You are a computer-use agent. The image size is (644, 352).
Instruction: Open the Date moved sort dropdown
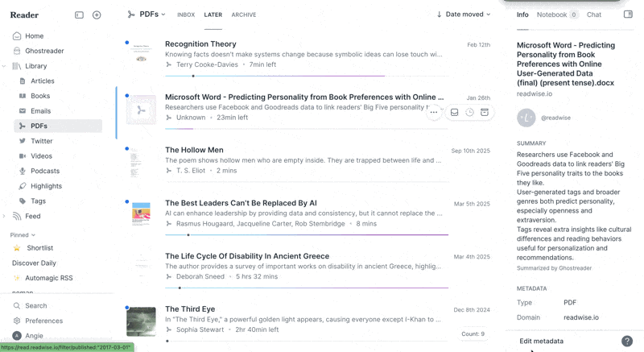464,14
